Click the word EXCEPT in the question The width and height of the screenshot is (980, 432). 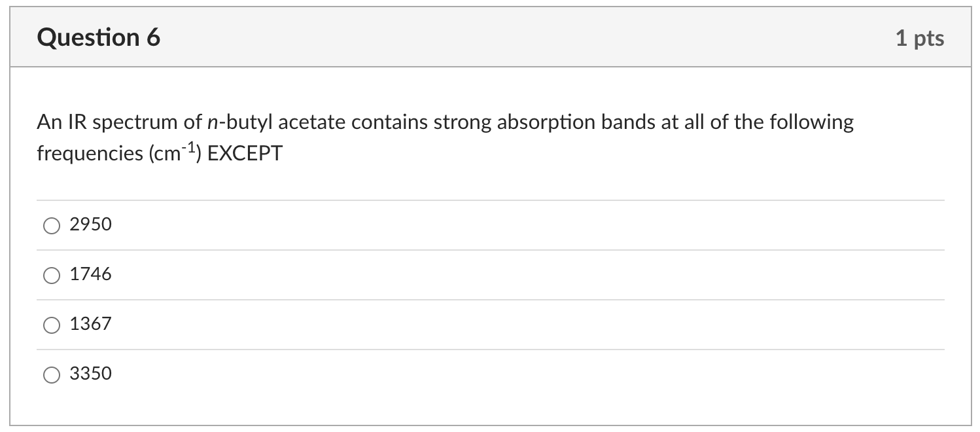pyautogui.click(x=245, y=153)
